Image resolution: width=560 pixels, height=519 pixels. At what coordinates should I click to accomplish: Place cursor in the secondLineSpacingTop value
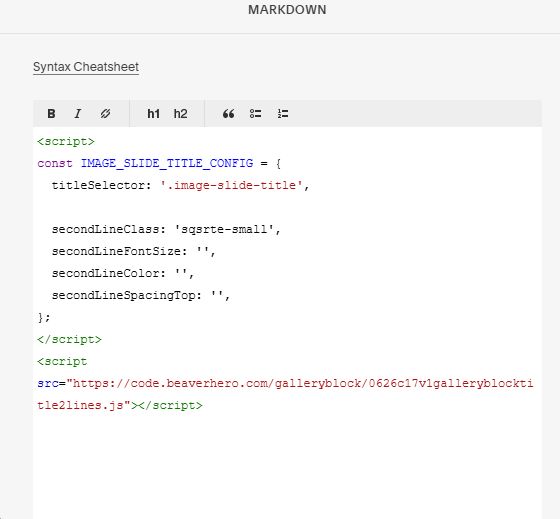coord(217,296)
